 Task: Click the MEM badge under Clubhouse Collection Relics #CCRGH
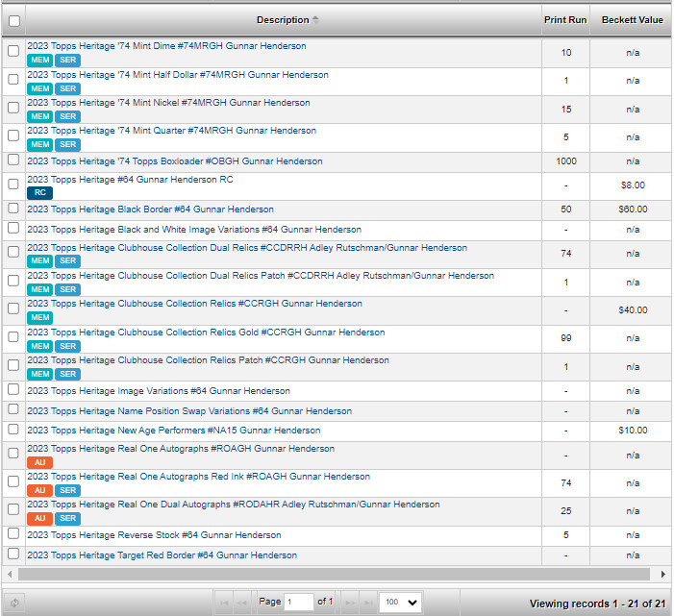point(40,317)
